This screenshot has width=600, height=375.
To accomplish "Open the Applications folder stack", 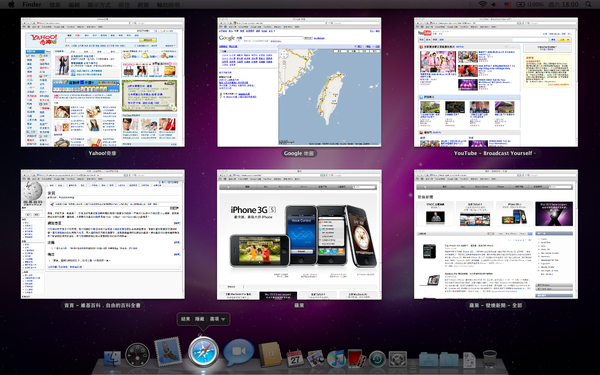I will 429,359.
